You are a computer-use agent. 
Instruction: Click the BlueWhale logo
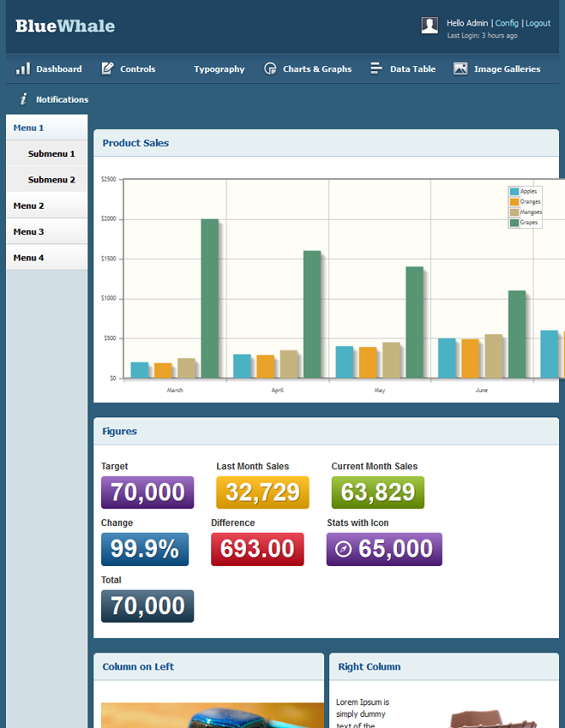tap(65, 26)
